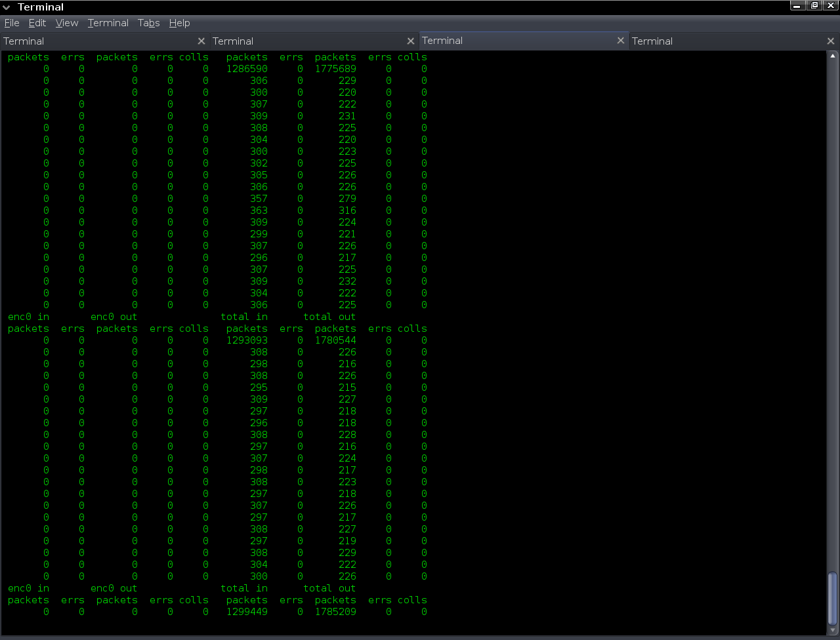Click the outgoing packet count 215

(347, 388)
